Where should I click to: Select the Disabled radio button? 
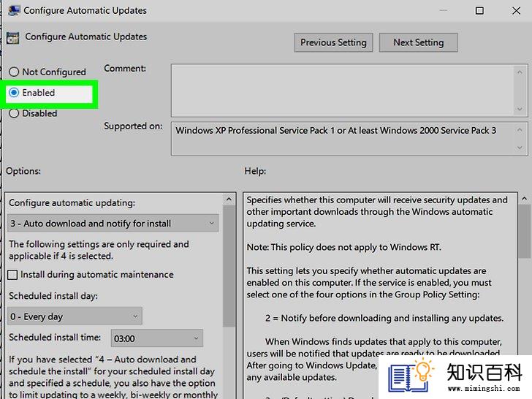pos(14,113)
